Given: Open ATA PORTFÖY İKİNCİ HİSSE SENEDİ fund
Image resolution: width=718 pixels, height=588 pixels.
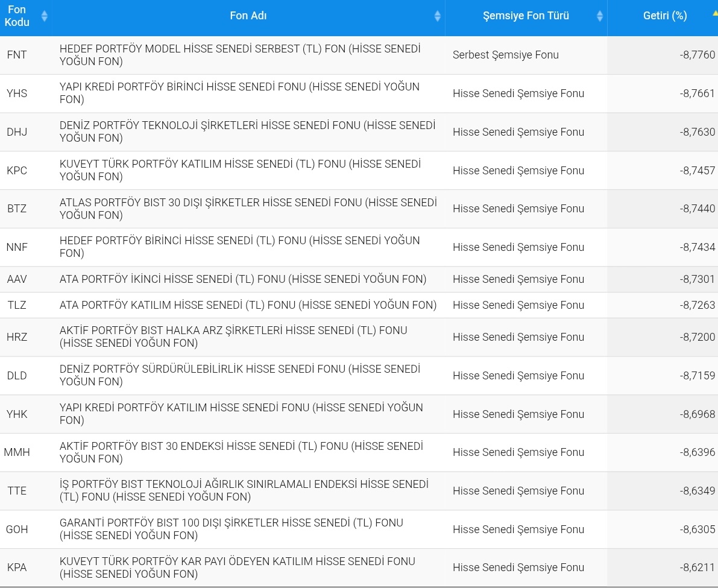Looking at the screenshot, I should pos(243,279).
